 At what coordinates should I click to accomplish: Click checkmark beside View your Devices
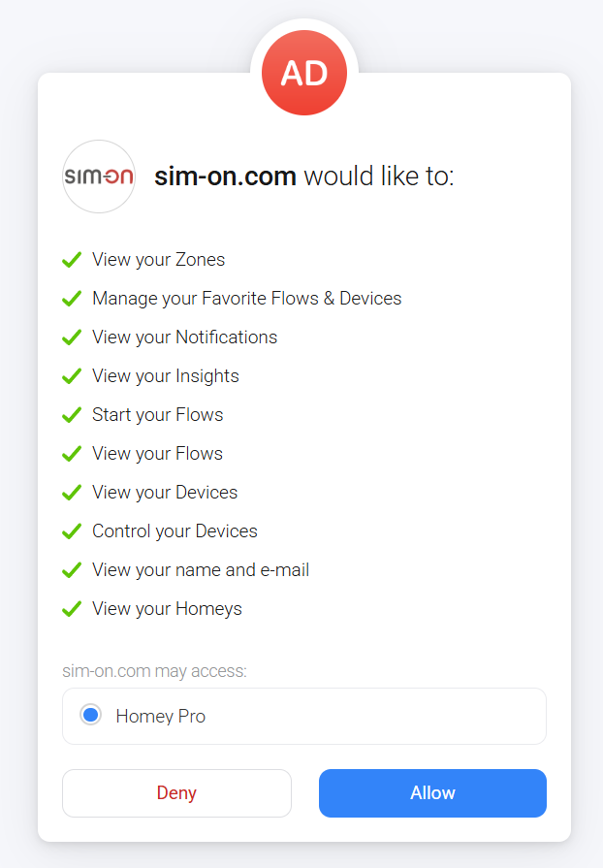point(72,492)
